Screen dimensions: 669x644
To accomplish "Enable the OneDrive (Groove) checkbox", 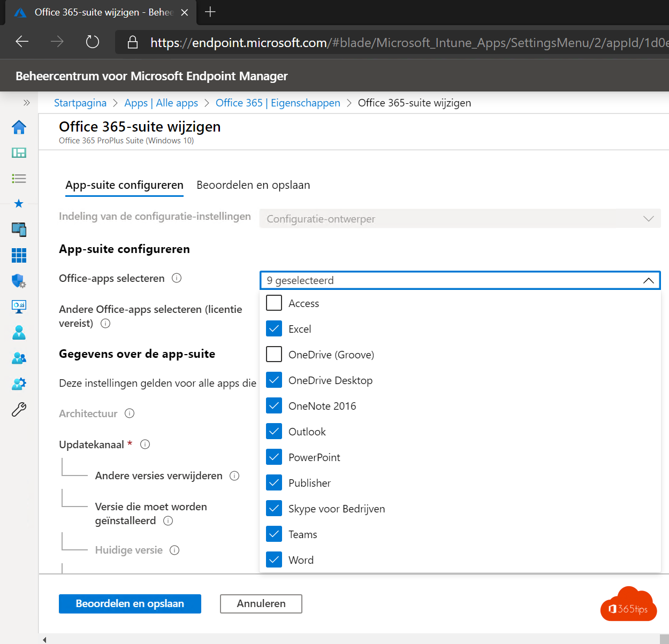I will point(273,354).
